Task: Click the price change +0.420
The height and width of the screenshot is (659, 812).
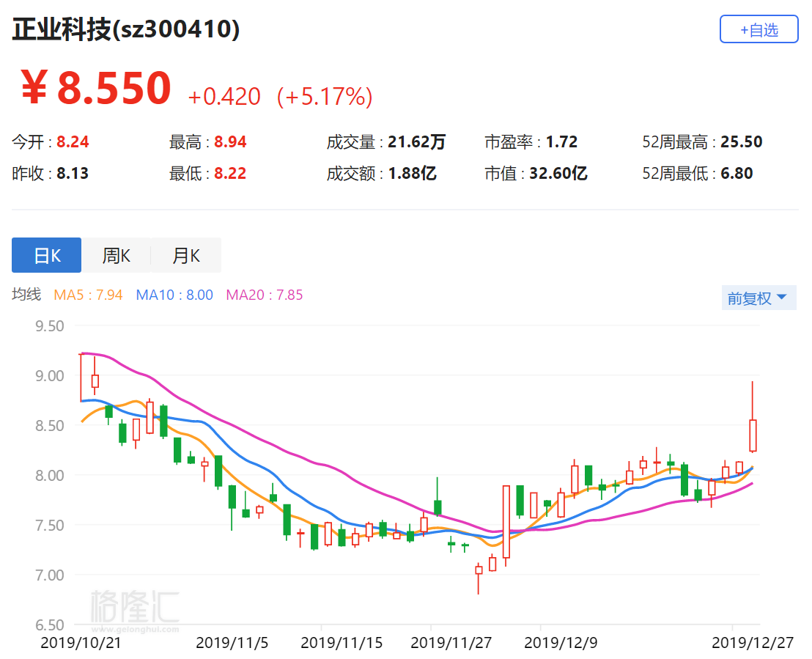Action: click(x=224, y=96)
